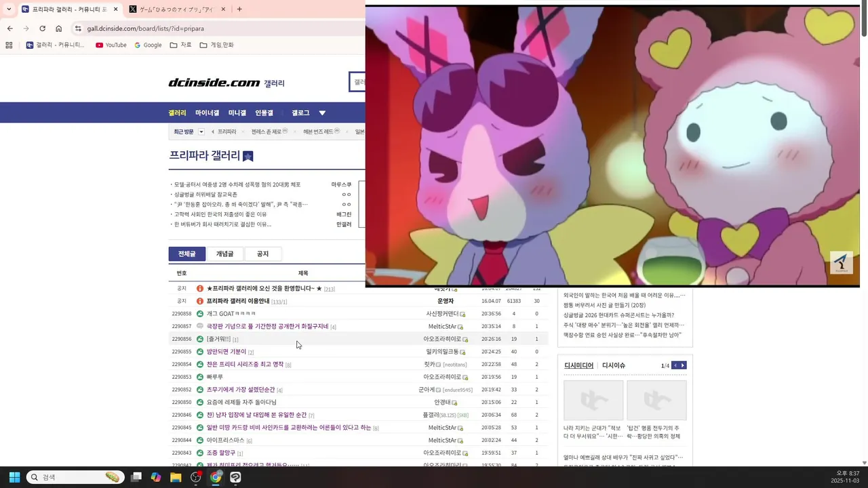Open post 츠무기에게 가장 설렜던순간
The width and height of the screenshot is (868, 488).
pos(241,390)
